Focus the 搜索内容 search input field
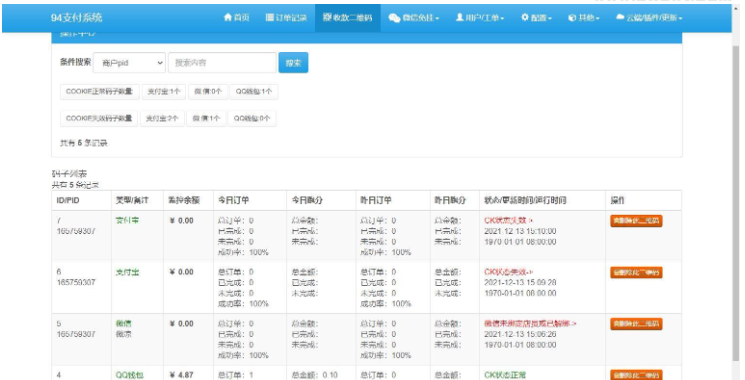This screenshot has height=380, width=745. pyautogui.click(x=222, y=63)
